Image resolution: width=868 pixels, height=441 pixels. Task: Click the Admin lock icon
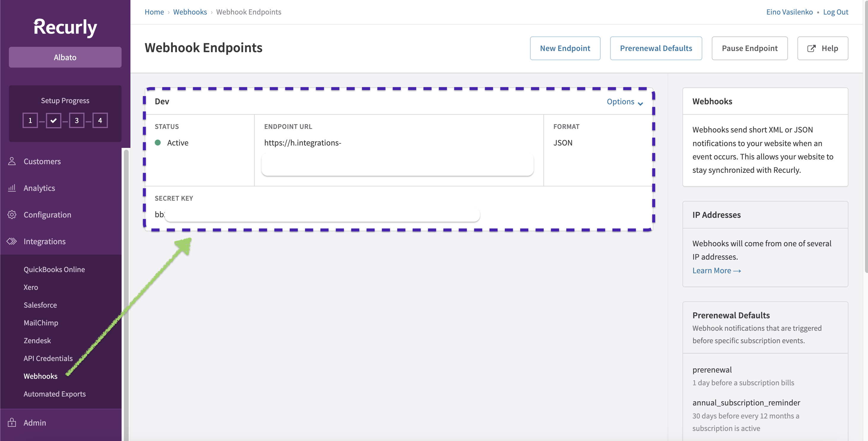pos(12,422)
